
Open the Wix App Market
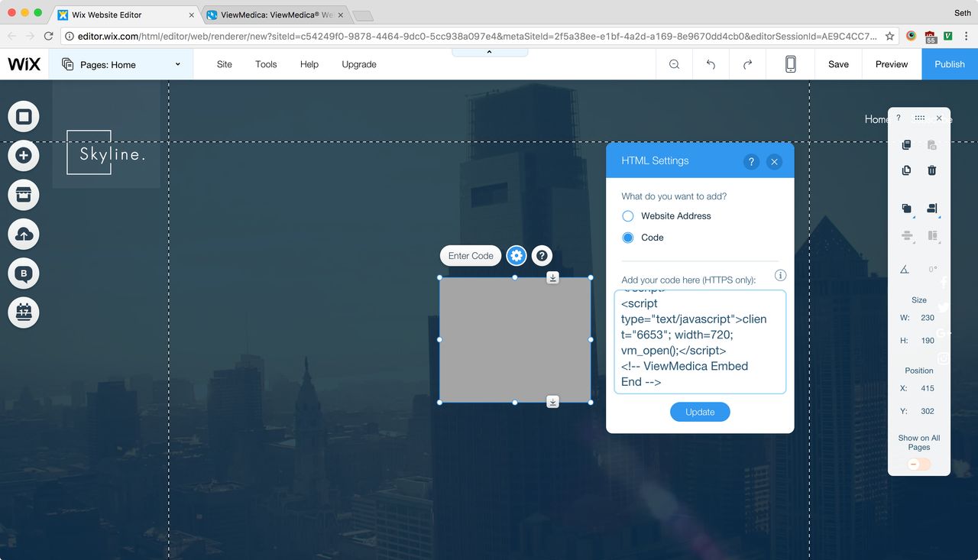click(x=23, y=195)
